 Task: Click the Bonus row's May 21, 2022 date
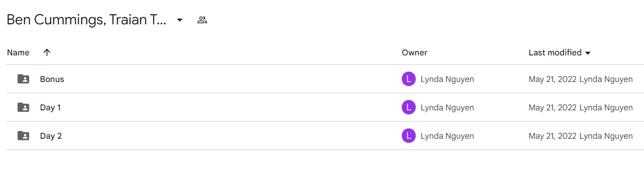tap(552, 79)
